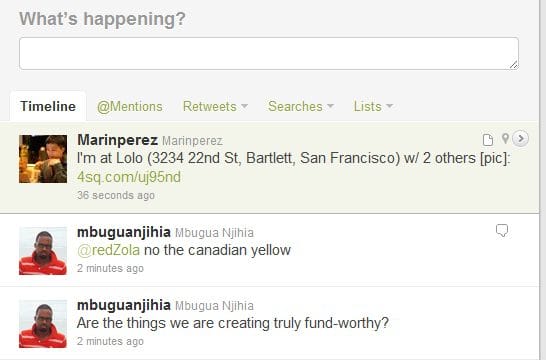Expand the Lists dropdown
The image size is (546, 360).
(x=373, y=106)
